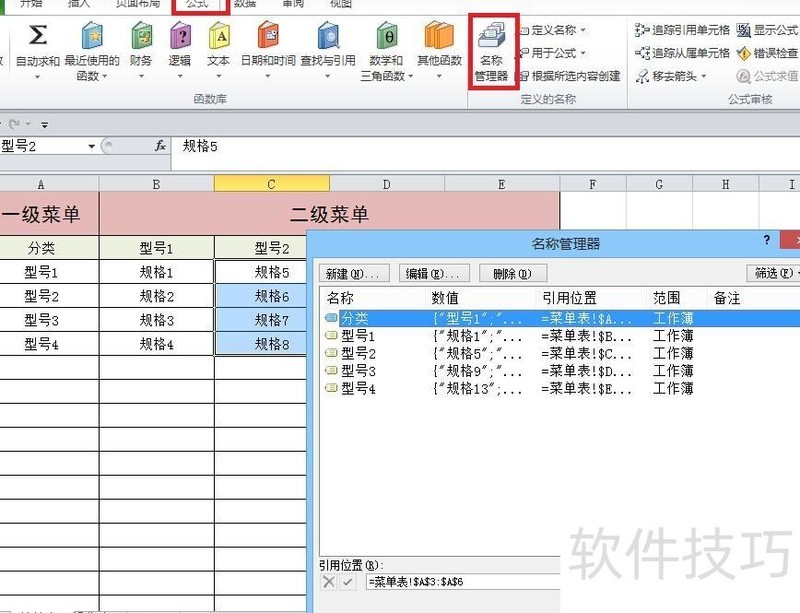The width and height of the screenshot is (800, 613).
Task: Switch to the Page Layout (页面布局) tab
Action: [138, 4]
